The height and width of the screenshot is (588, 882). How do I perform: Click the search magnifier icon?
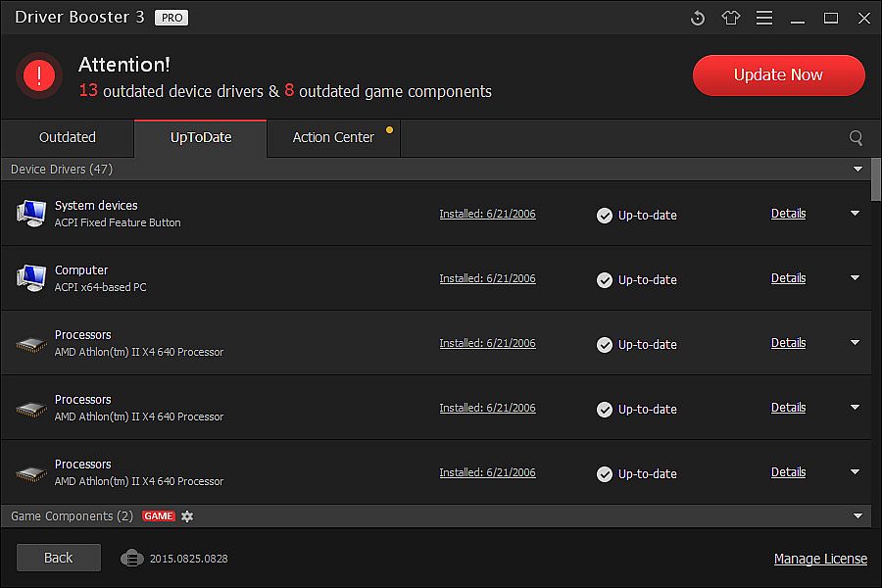(856, 138)
